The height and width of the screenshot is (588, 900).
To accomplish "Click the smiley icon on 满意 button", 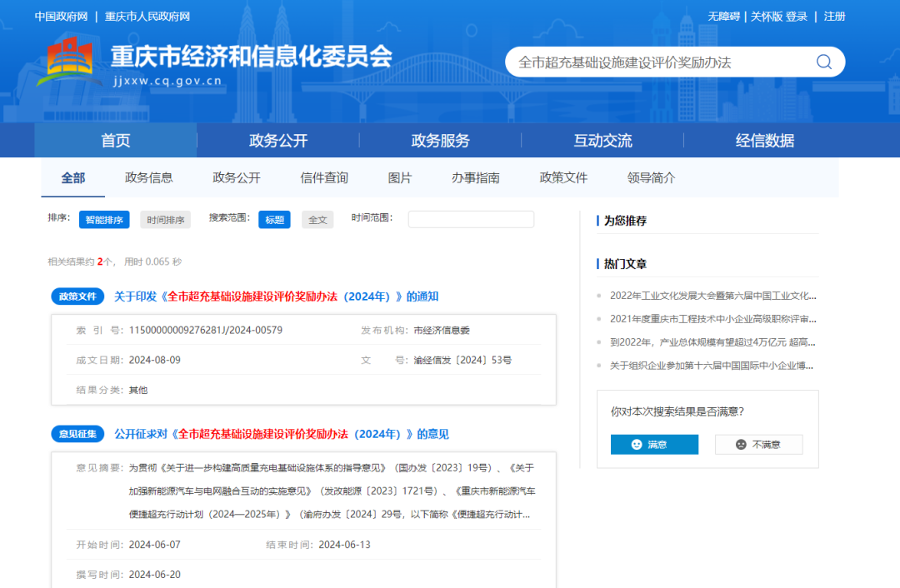I will click(636, 444).
